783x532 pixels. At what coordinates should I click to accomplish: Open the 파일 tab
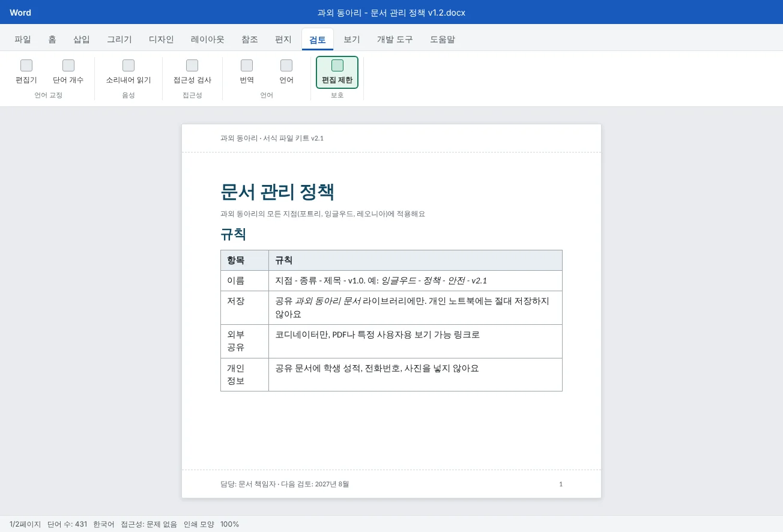tap(23, 40)
